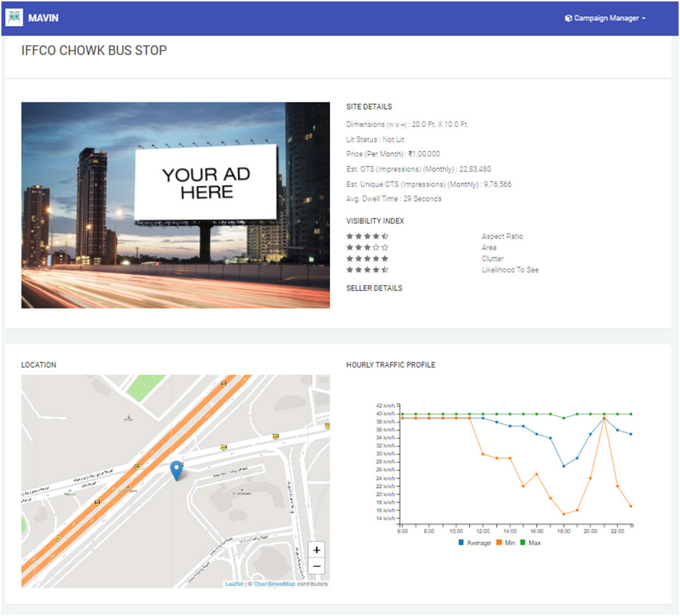This screenshot has height=616, width=680.
Task: Click the Aspect Ratio star rating
Action: click(367, 236)
